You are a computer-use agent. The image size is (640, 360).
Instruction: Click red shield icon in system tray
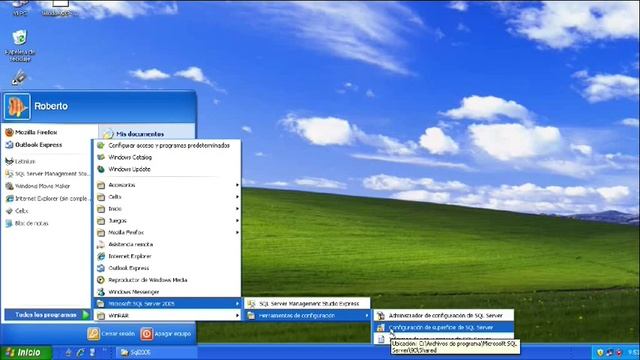coord(619,352)
